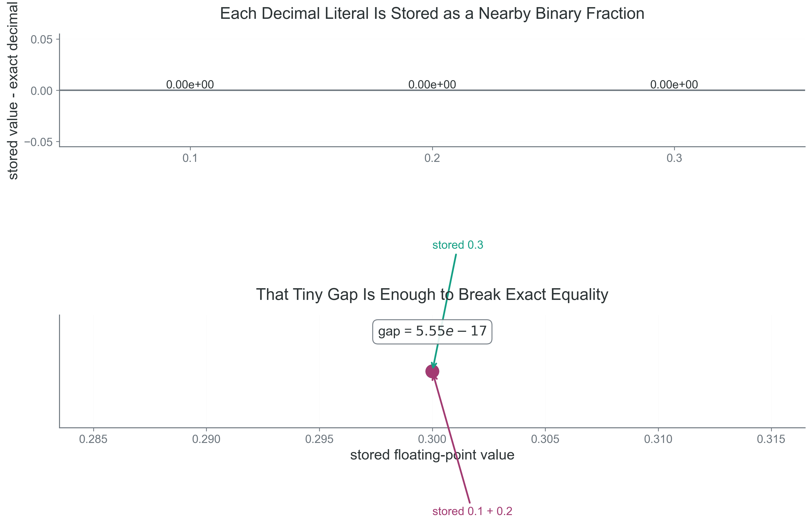Click the "stored floating-point value" axis label
This screenshot has width=812, height=524.
[x=432, y=455]
